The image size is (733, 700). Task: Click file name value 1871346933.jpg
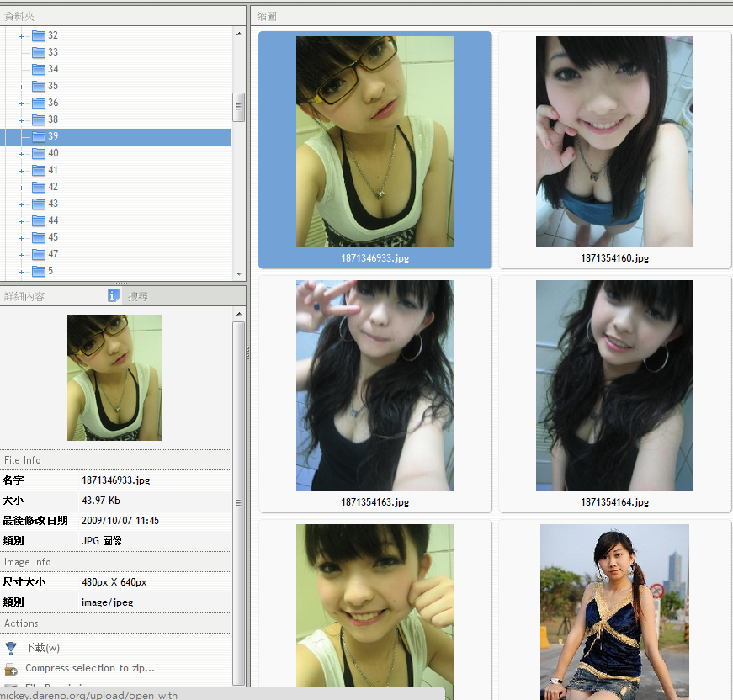pyautogui.click(x=116, y=480)
